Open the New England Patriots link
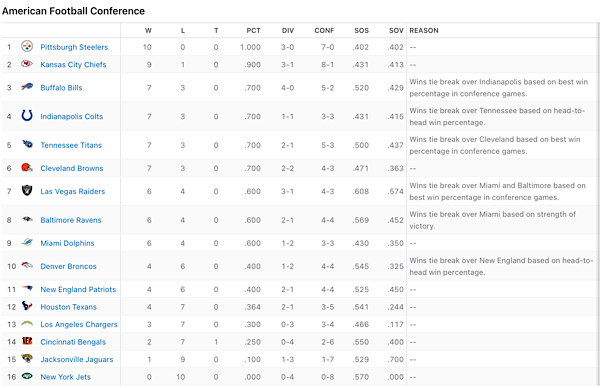Viewport: 600px width, 388px height. coord(78,289)
